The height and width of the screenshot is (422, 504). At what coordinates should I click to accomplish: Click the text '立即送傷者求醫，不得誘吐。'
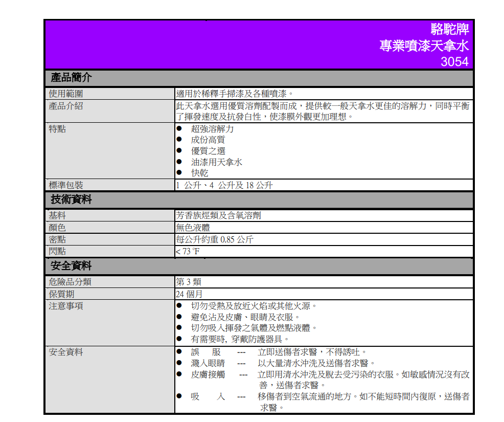click(x=312, y=352)
